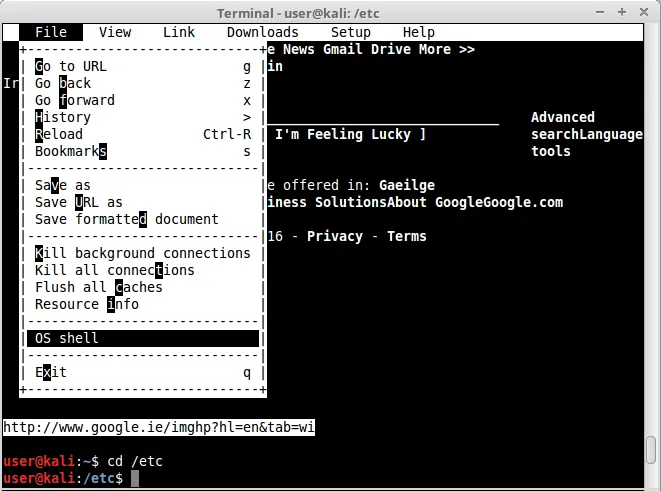Click the shell prompt cursor line

tap(135, 478)
